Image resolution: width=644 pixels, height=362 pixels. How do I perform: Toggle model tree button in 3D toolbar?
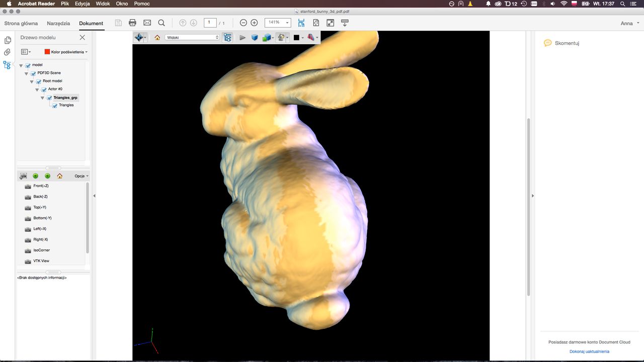tap(227, 37)
